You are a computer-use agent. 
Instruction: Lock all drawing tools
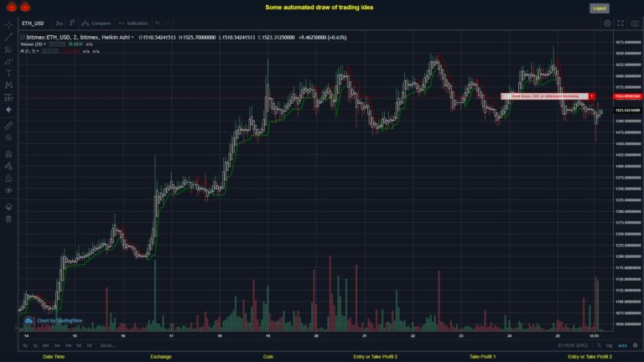(x=8, y=178)
